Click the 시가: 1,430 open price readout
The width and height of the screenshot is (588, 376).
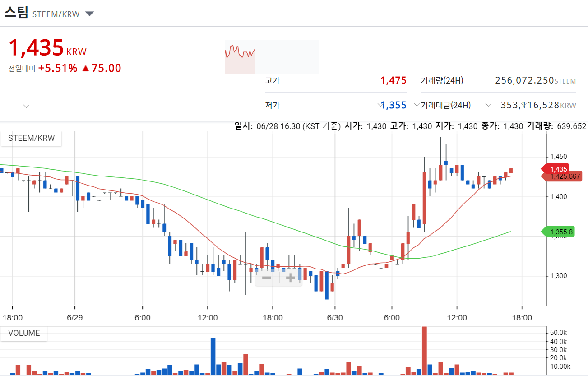click(366, 126)
